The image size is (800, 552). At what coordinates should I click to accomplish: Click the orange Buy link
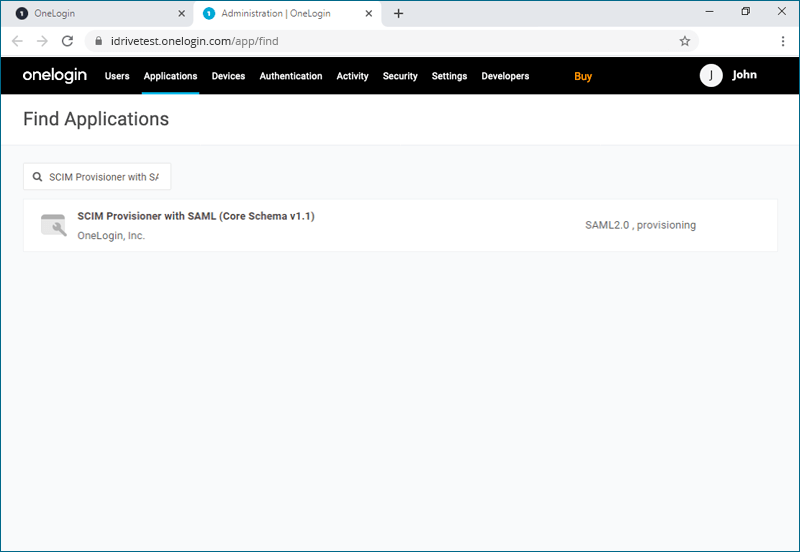(583, 76)
